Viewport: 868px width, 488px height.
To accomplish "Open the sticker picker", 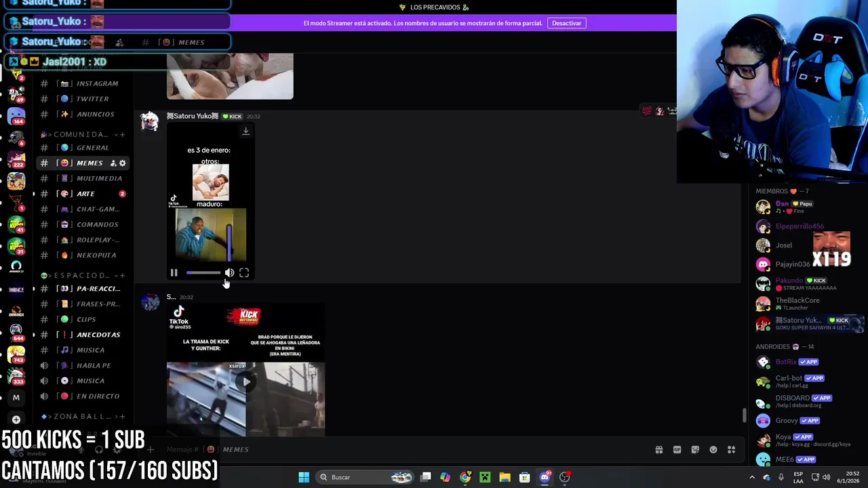I will tap(695, 450).
